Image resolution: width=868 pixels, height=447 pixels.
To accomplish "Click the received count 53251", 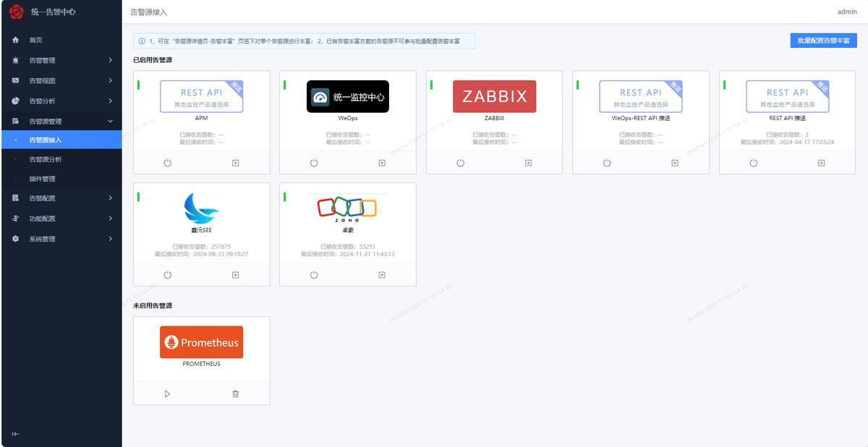I will click(x=367, y=247).
